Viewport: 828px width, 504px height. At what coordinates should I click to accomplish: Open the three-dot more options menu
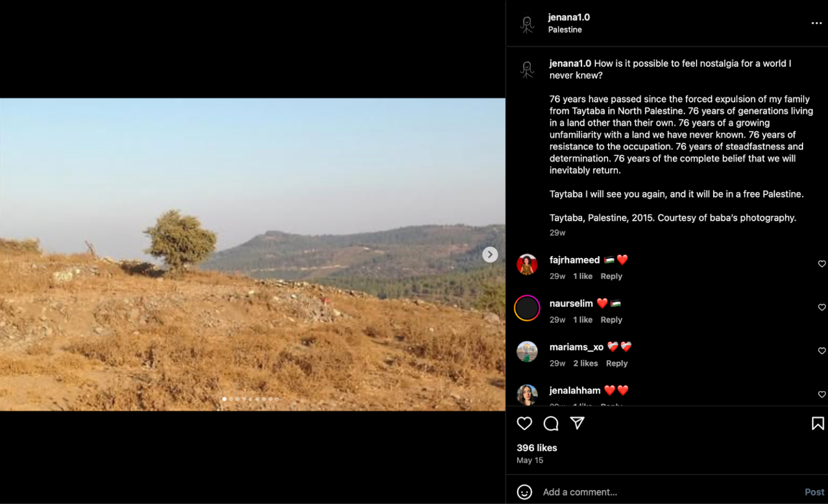tap(817, 23)
